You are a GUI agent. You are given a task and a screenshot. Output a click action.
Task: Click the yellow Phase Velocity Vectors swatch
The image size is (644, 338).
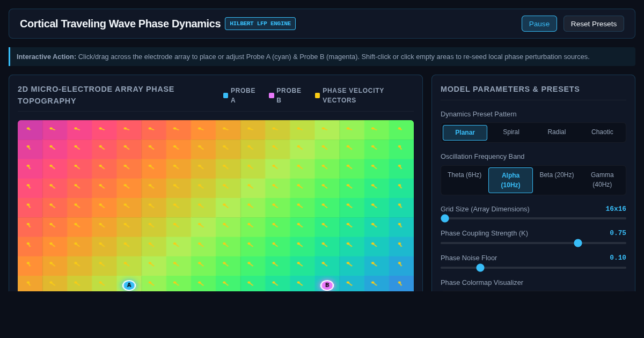317,95
